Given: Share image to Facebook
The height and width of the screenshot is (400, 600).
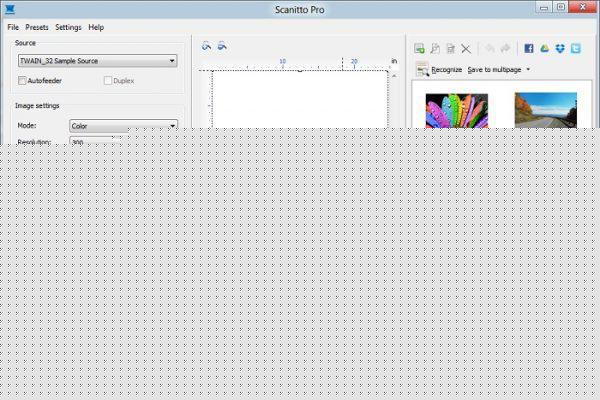Looking at the screenshot, I should (529, 48).
